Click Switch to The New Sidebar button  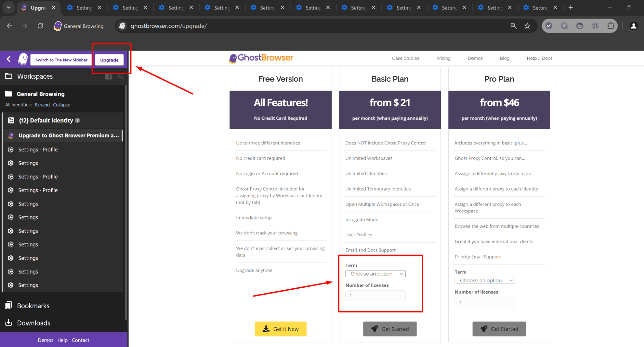click(61, 60)
